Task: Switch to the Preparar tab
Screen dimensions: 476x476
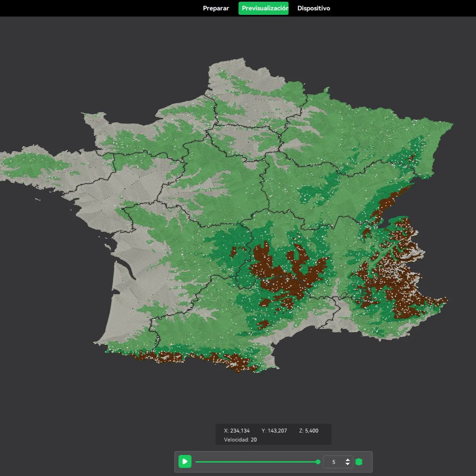Action: click(x=216, y=8)
